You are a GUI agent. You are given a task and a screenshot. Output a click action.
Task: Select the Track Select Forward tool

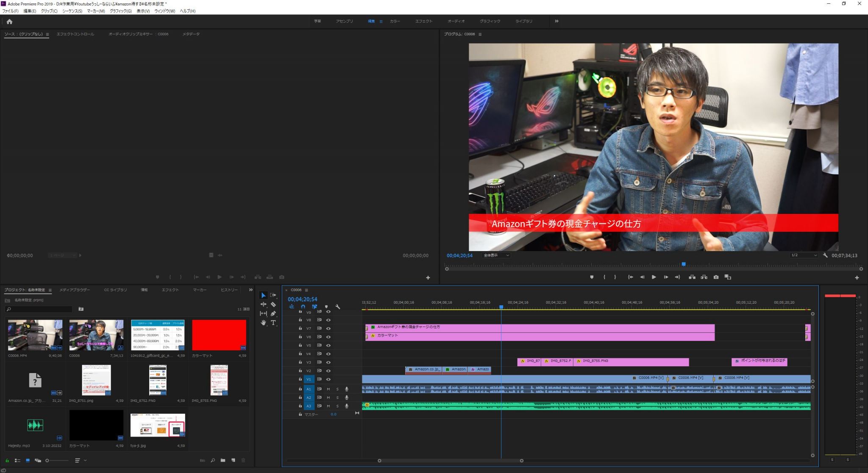(273, 295)
